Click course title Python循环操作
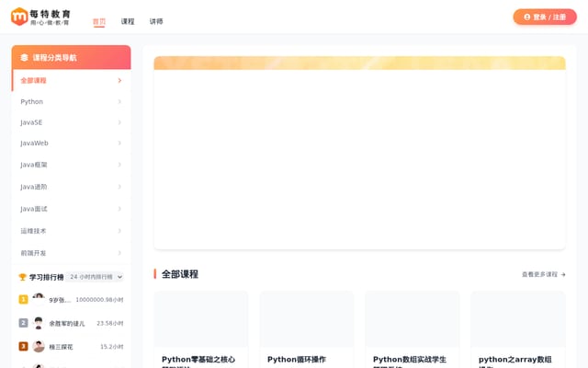Viewport: 588px width, 368px height. (x=297, y=360)
